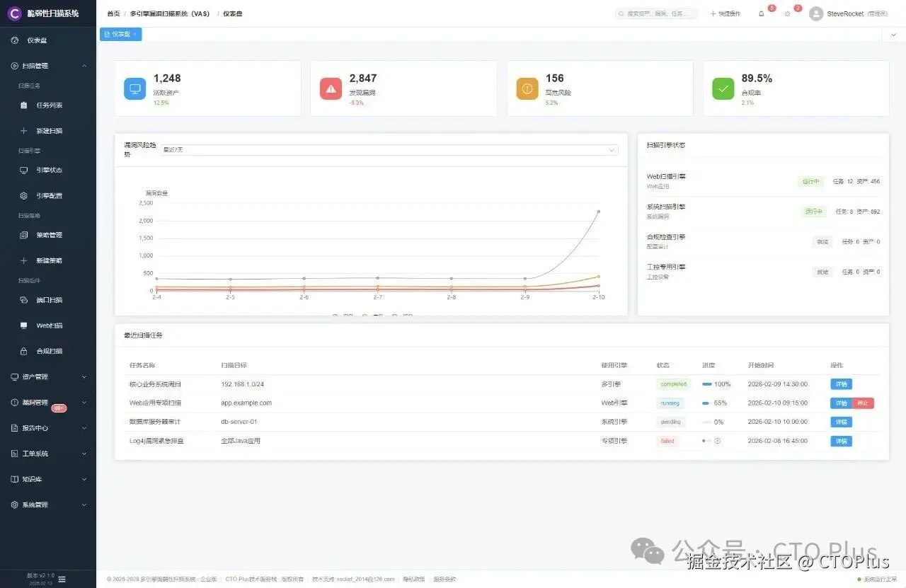Click the 65% progress bar of Web应用专项扫描
Viewport: 906px width, 588px height.
(707, 403)
